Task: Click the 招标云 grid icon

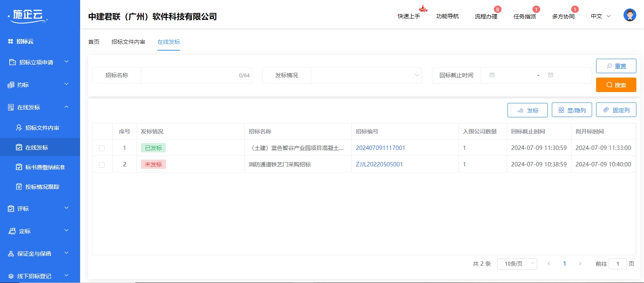Action: (11, 41)
